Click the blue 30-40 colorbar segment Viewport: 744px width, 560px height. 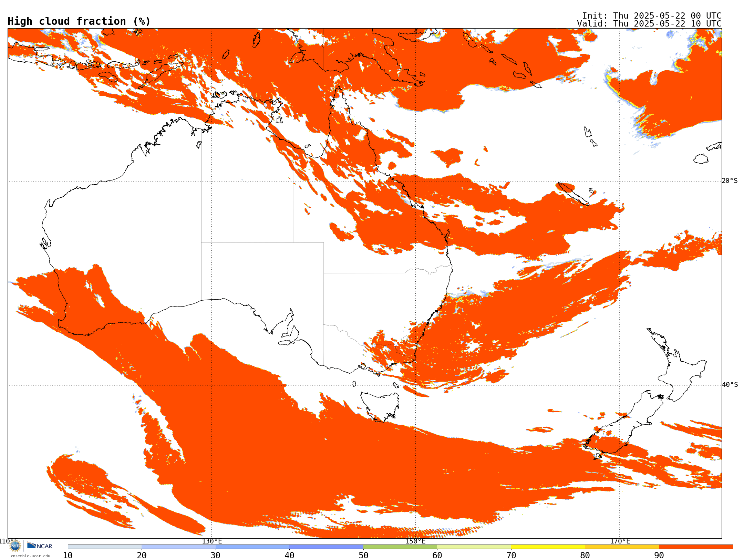252,547
